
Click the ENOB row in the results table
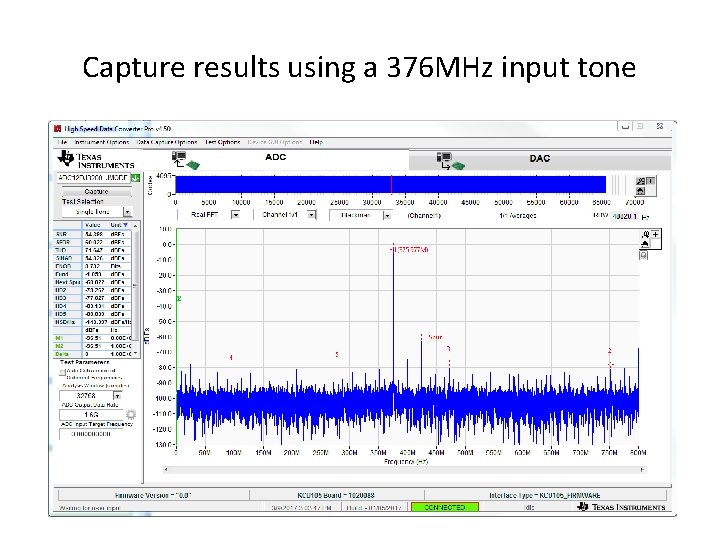tap(93, 266)
